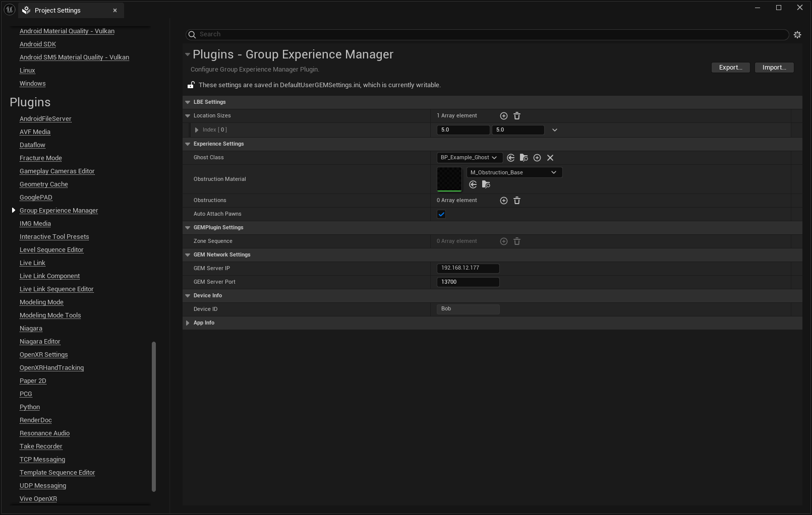Open Niagara Editor plugin settings

[40, 342]
